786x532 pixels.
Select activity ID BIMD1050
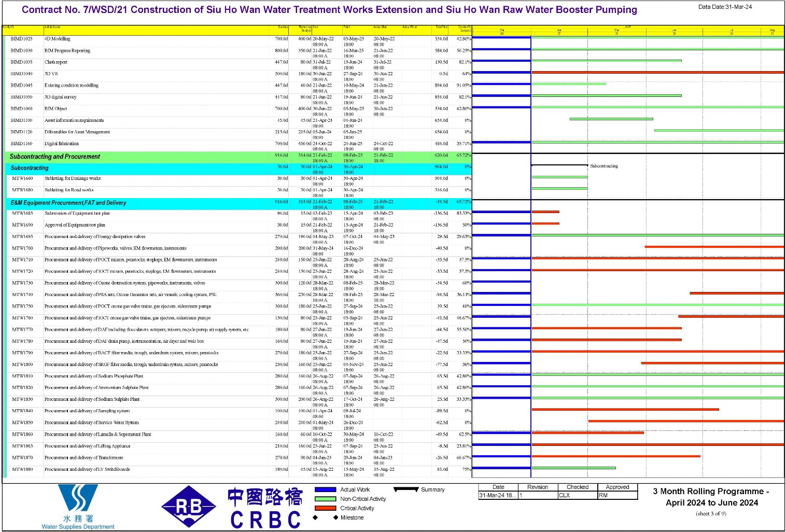(21, 97)
